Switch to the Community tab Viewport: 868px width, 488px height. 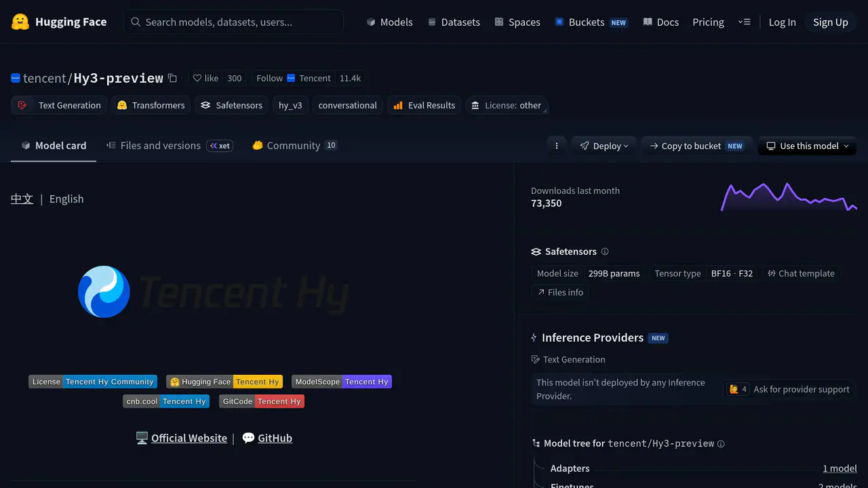tap(294, 145)
